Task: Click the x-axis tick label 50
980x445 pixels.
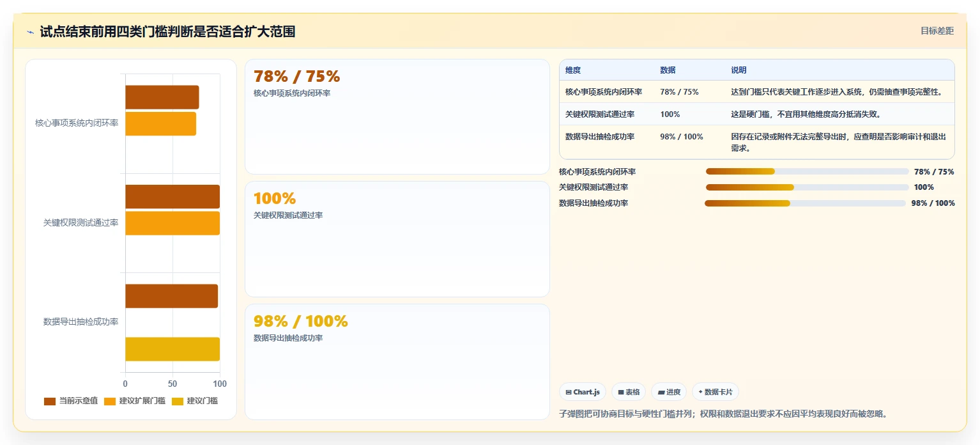Action: (x=172, y=384)
